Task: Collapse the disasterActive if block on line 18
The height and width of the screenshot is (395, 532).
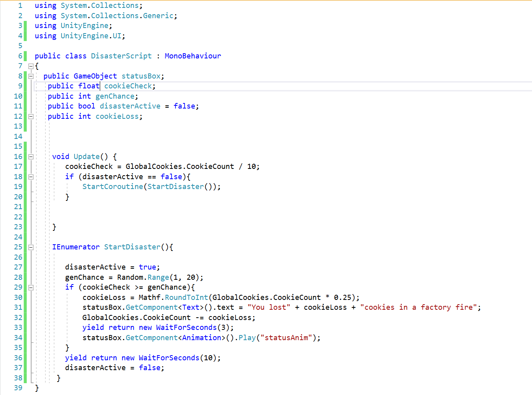Action: (31, 176)
